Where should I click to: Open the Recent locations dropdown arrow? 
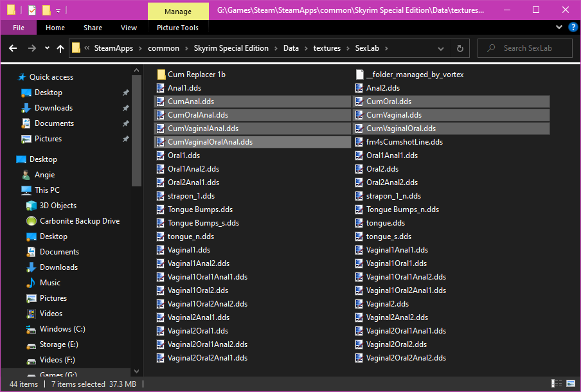(x=47, y=48)
